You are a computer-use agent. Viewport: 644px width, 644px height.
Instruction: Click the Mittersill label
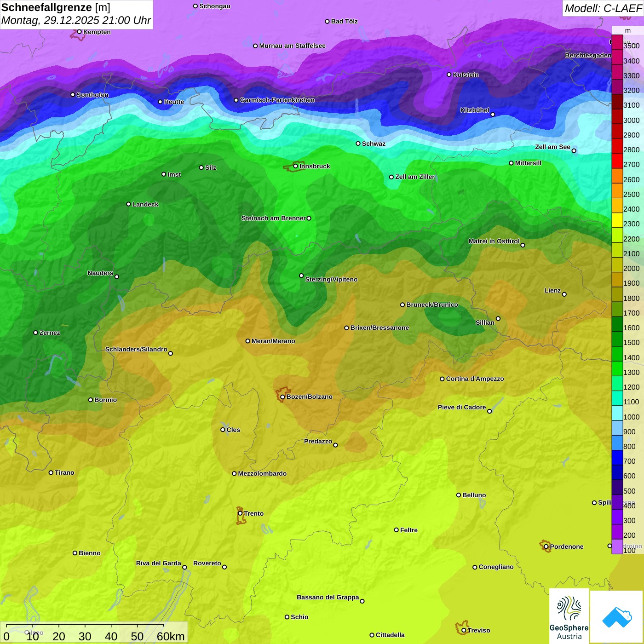(x=528, y=163)
